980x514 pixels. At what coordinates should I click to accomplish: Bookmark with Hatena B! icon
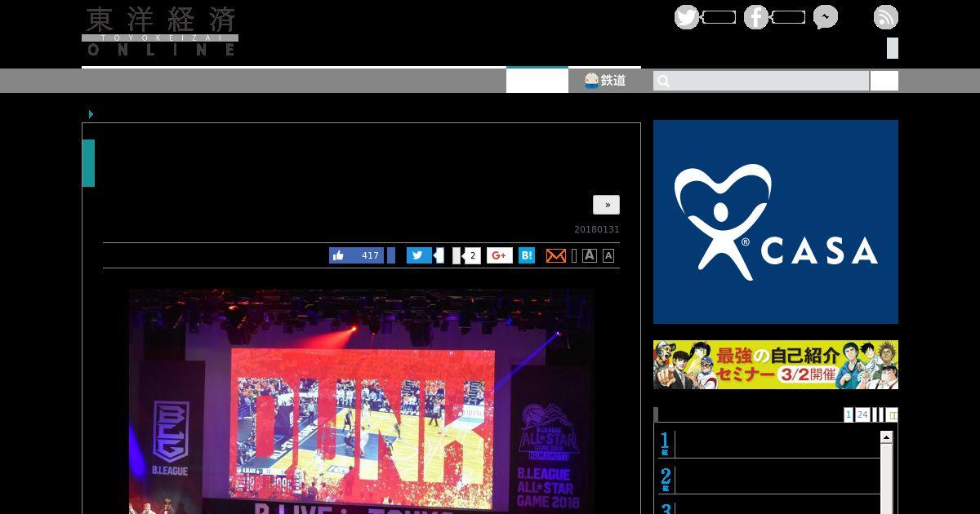click(x=527, y=255)
